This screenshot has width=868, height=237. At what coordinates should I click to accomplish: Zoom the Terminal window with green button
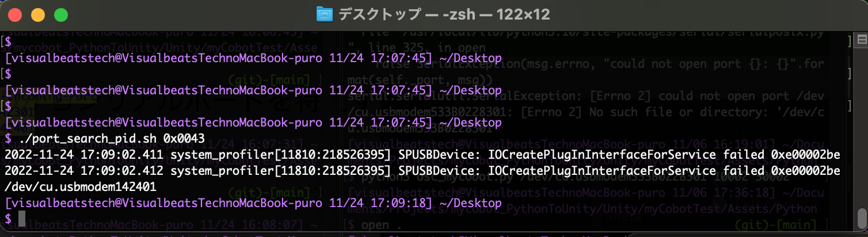[60, 15]
